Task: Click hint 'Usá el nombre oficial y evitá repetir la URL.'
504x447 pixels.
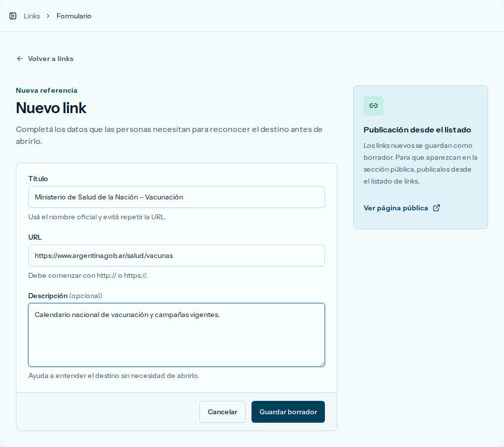Action: 97,217
